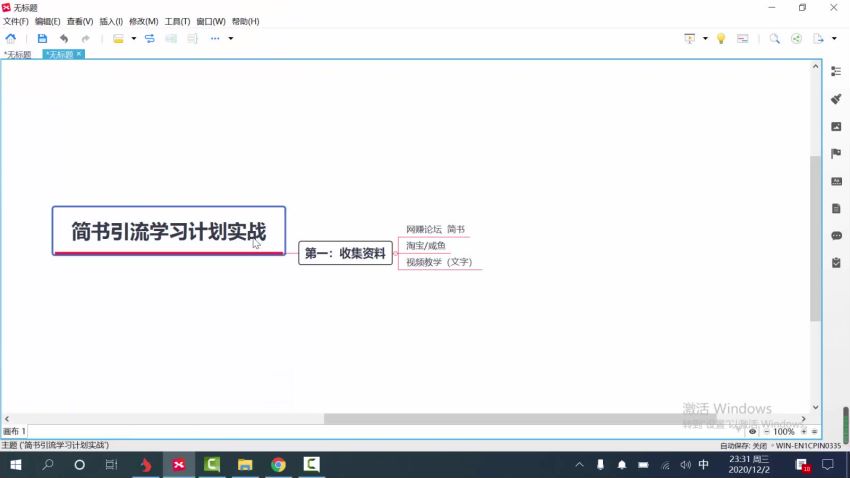Open the Outline panel in the right sidebar

[x=836, y=71]
